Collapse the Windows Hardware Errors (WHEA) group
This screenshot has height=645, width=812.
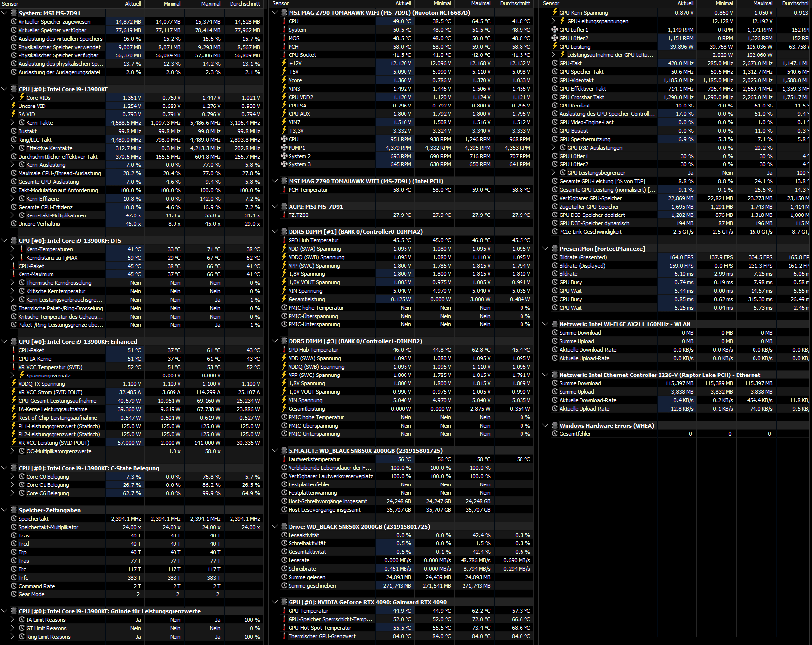pos(545,426)
